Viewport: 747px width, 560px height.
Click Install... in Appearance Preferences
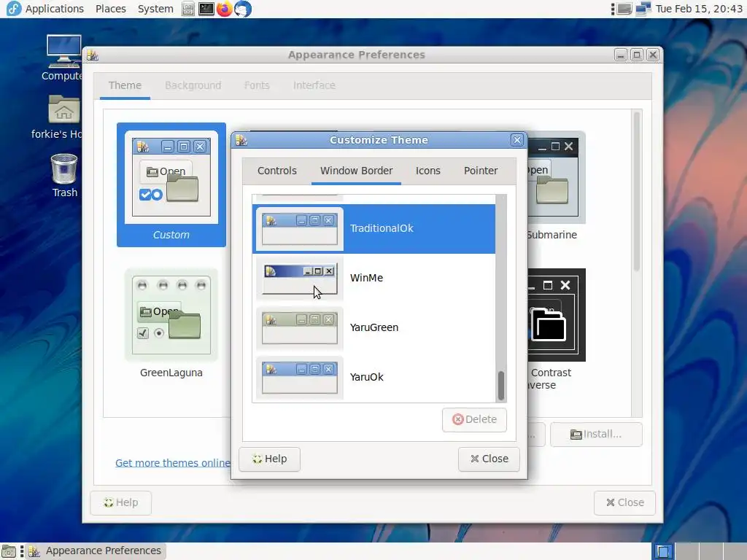point(596,435)
